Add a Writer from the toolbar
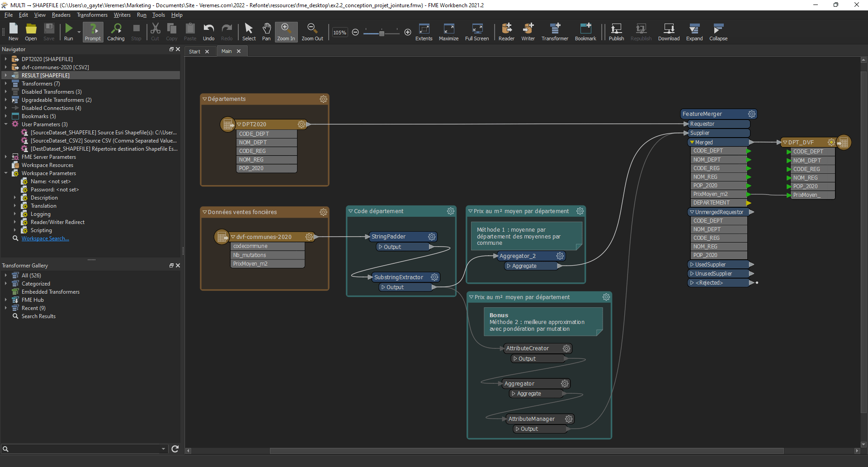The width and height of the screenshot is (868, 467). (528, 32)
